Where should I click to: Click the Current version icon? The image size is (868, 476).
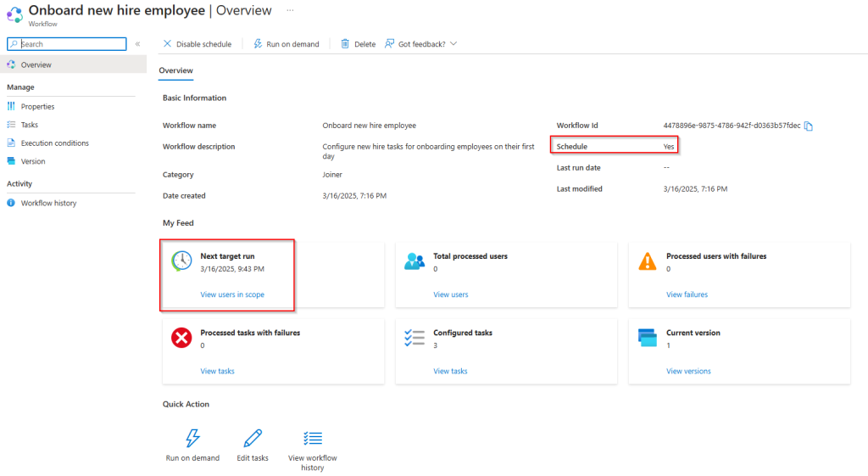point(648,339)
